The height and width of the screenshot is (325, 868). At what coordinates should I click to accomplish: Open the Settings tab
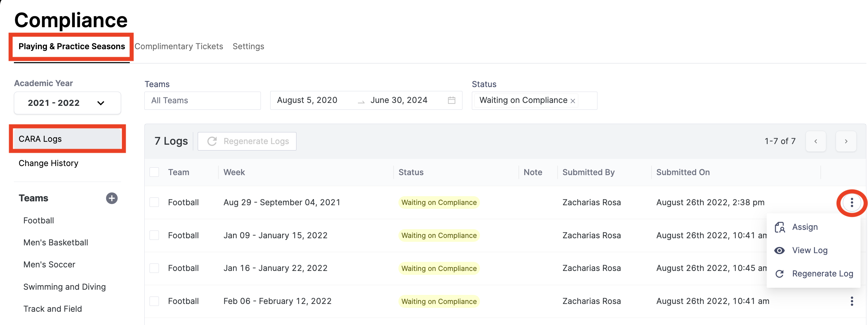(248, 46)
